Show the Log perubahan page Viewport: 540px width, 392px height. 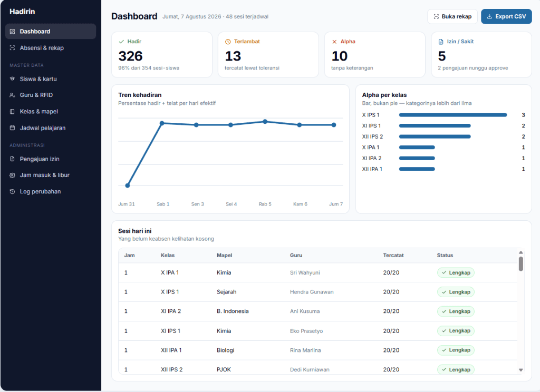(x=51, y=192)
